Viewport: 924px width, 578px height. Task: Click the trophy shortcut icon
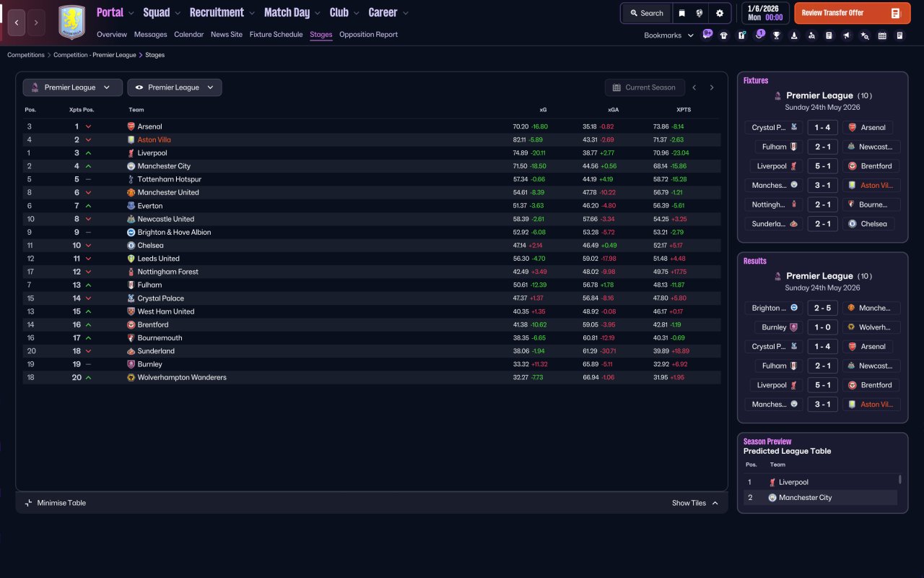(777, 35)
